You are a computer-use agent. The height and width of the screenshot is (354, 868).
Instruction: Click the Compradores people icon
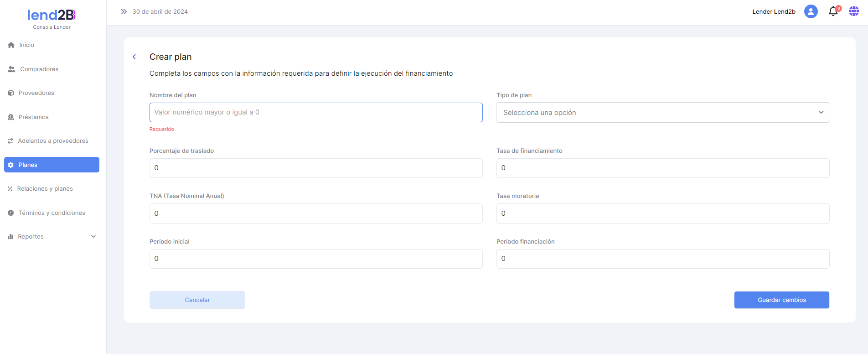(11, 69)
